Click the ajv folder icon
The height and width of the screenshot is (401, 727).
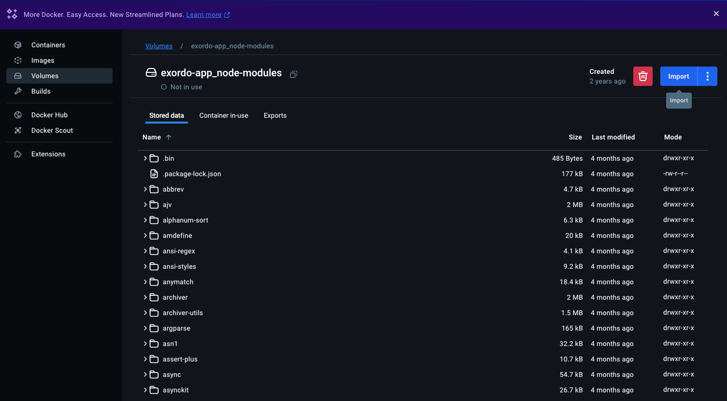pos(154,204)
